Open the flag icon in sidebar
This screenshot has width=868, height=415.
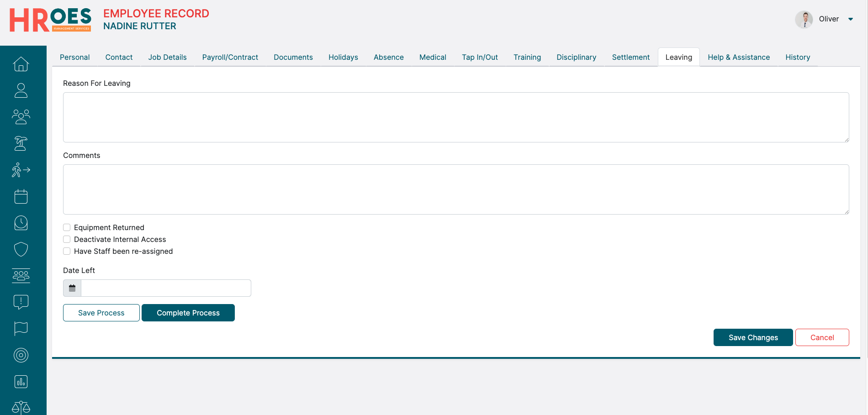coord(21,328)
